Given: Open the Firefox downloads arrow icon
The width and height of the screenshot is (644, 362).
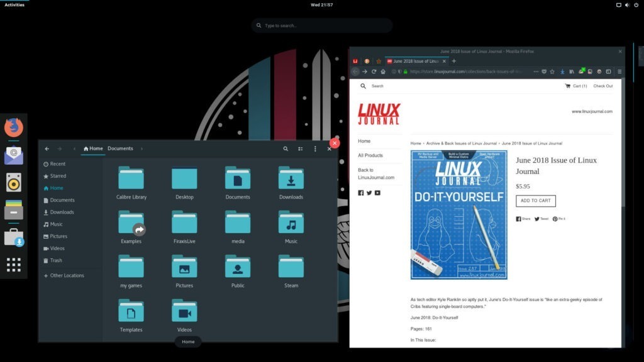Looking at the screenshot, I should click(562, 72).
